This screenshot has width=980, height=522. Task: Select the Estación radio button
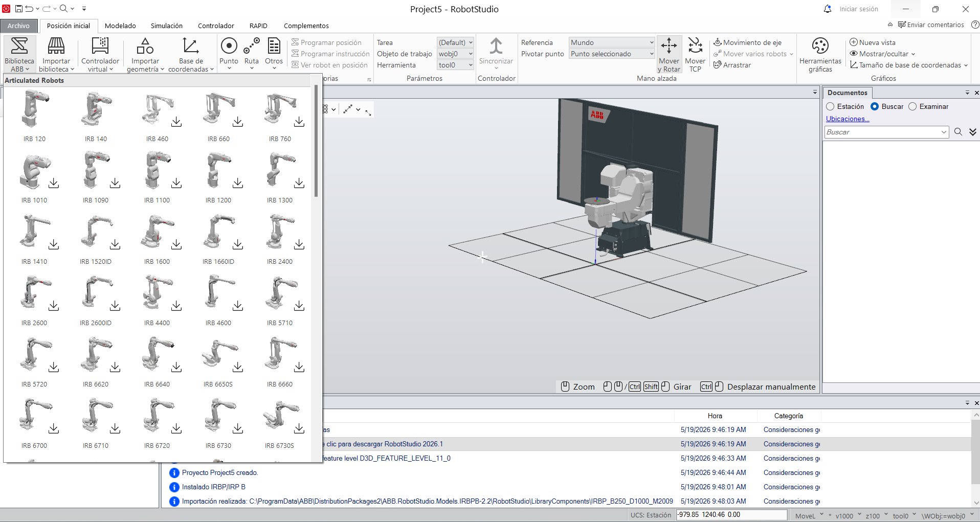point(830,106)
